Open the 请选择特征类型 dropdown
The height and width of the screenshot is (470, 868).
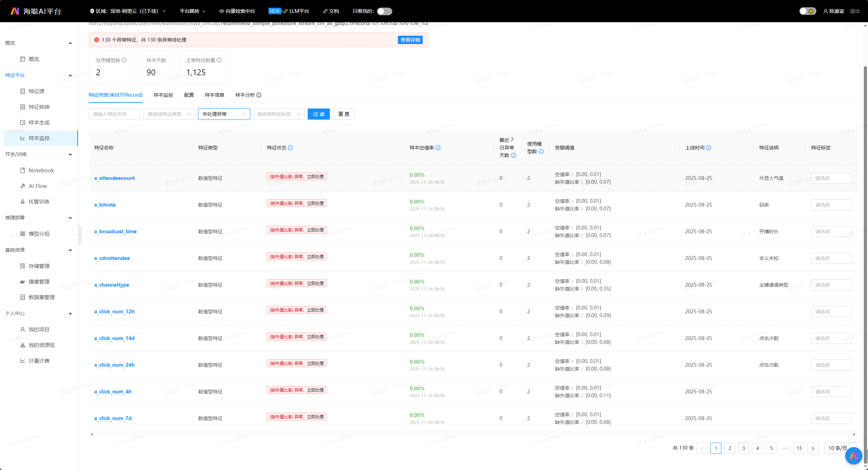(169, 114)
